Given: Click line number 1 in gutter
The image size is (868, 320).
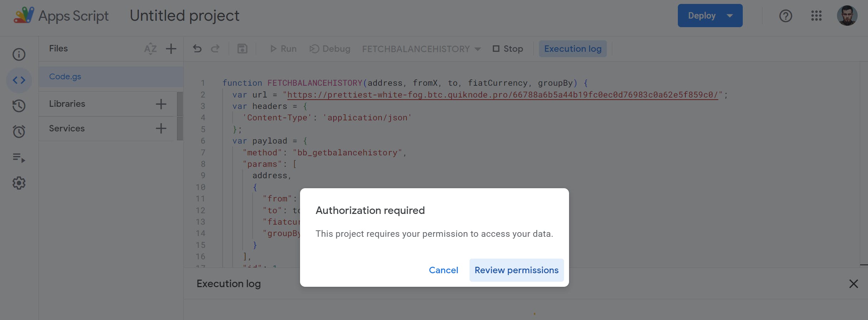Looking at the screenshot, I should point(203,83).
